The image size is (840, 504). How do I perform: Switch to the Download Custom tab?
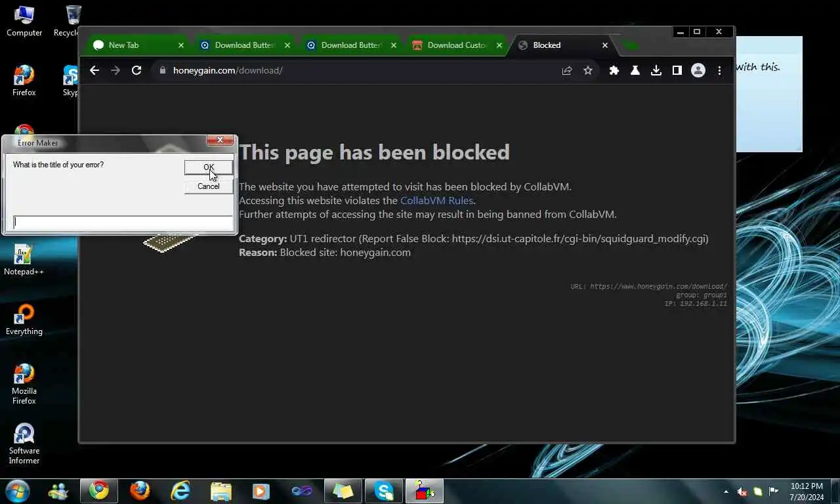(x=457, y=45)
